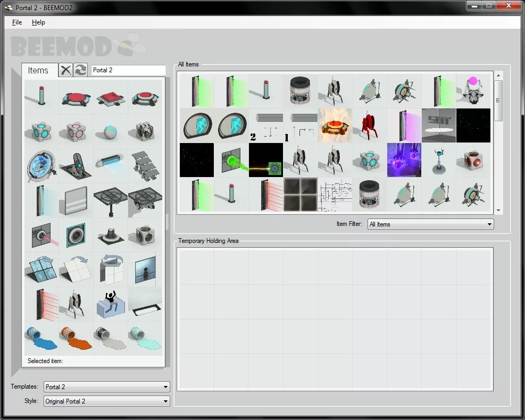Open the Style dropdown showing Original Portal 2
Image resolution: width=525 pixels, height=420 pixels.
coord(107,401)
